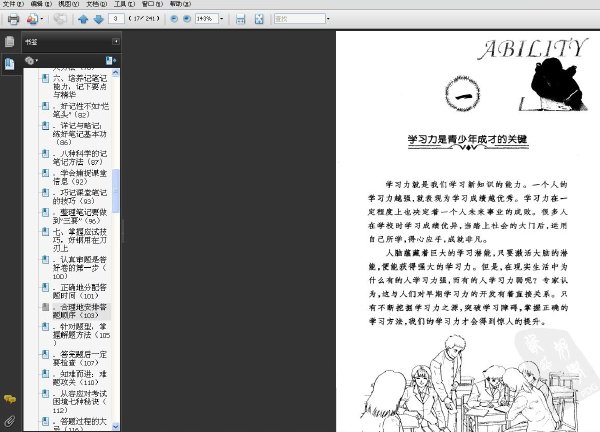Click bookmark icon beside 正确地分配答题时间
Image resolution: width=600 pixels, height=432 pixels.
tap(45, 287)
